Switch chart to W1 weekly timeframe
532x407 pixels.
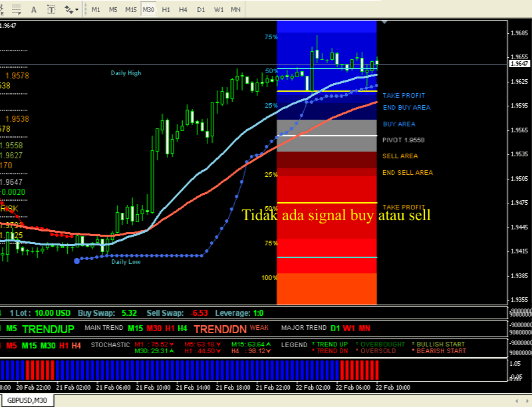(x=218, y=10)
